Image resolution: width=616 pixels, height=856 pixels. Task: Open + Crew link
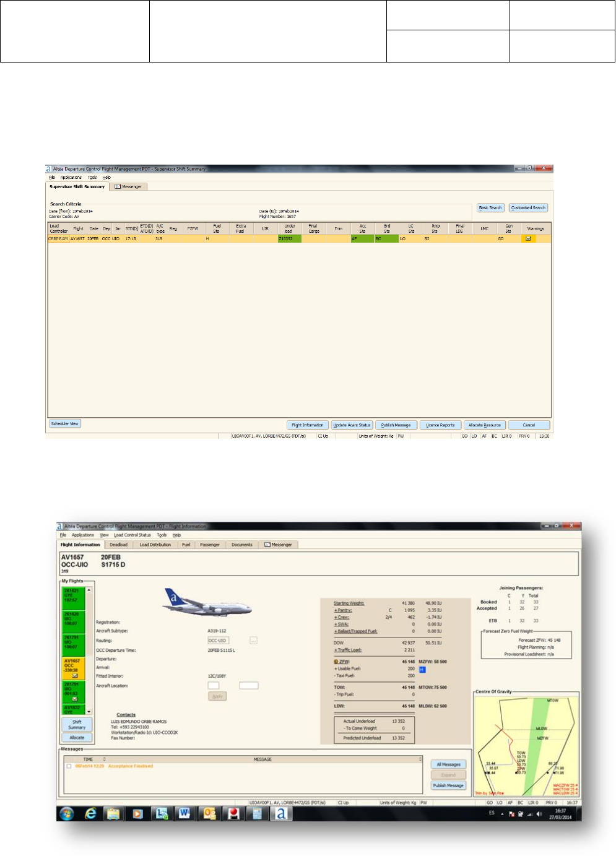[x=342, y=617]
